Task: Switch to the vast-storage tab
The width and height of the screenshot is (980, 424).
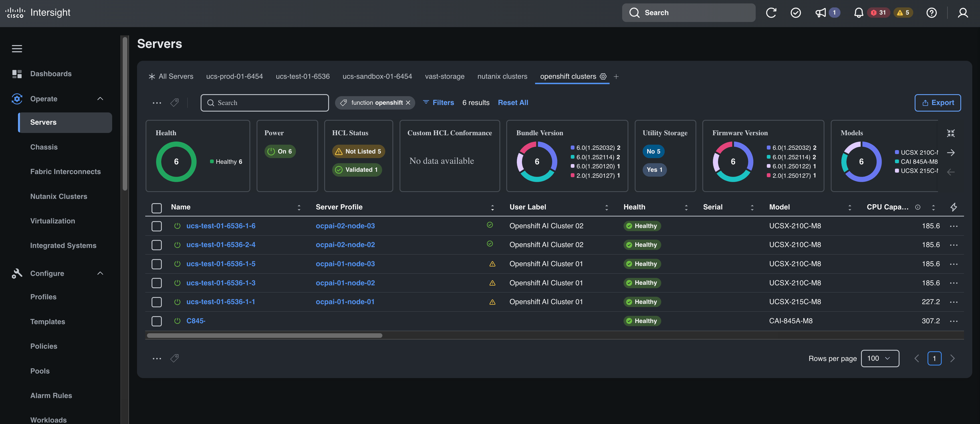Action: [x=444, y=76]
